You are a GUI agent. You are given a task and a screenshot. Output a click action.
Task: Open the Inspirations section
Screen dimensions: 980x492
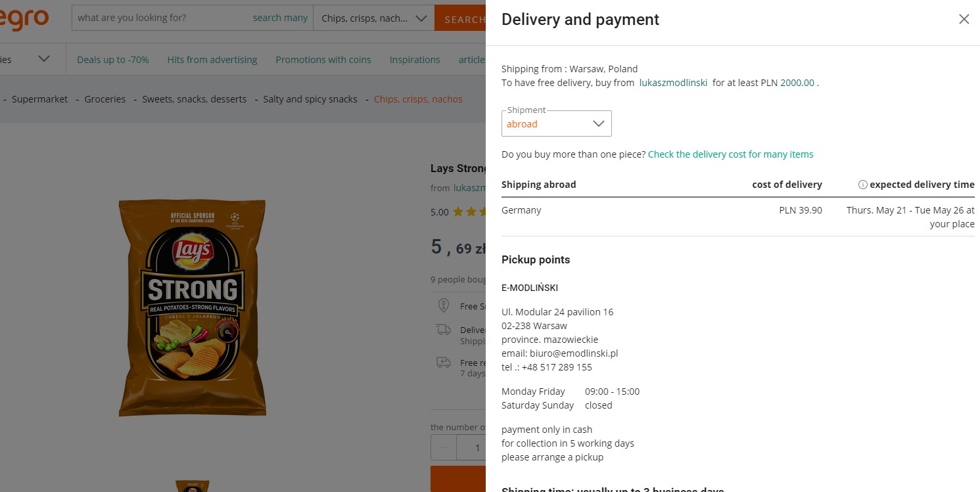pos(415,60)
